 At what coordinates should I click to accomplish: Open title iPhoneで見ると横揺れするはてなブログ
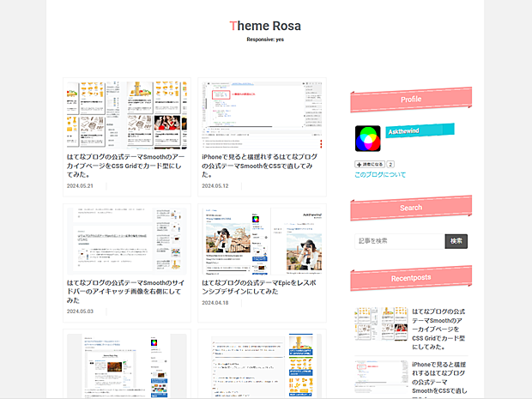tap(259, 166)
